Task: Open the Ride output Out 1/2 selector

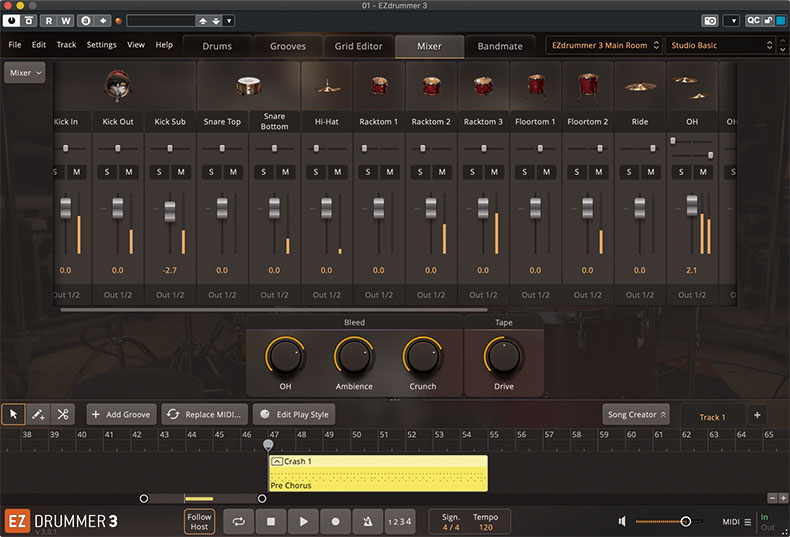Action: click(x=640, y=295)
